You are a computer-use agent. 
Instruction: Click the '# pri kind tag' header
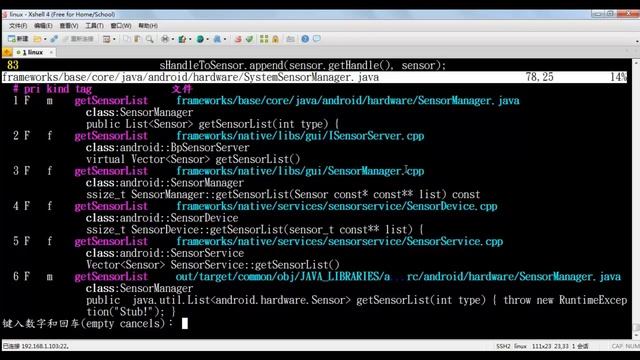pyautogui.click(x=52, y=89)
